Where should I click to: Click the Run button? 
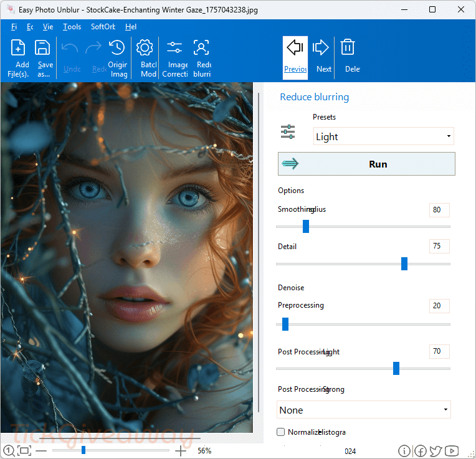point(366,164)
